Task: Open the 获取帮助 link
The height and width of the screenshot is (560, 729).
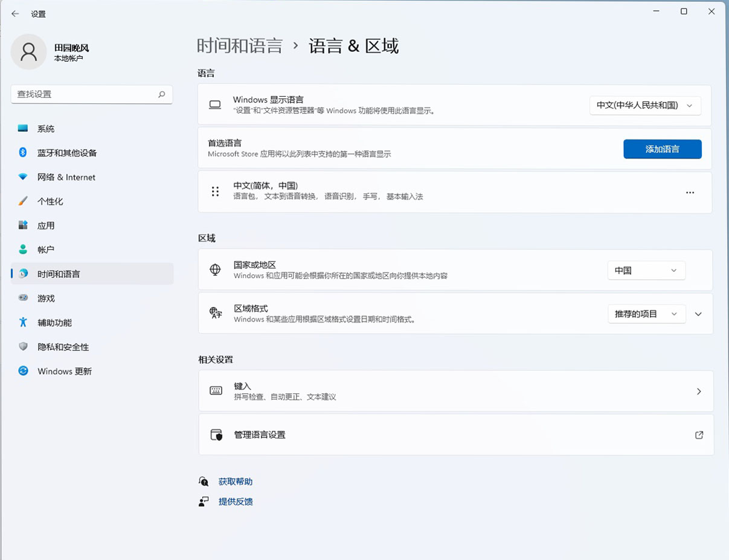Action: pyautogui.click(x=235, y=481)
